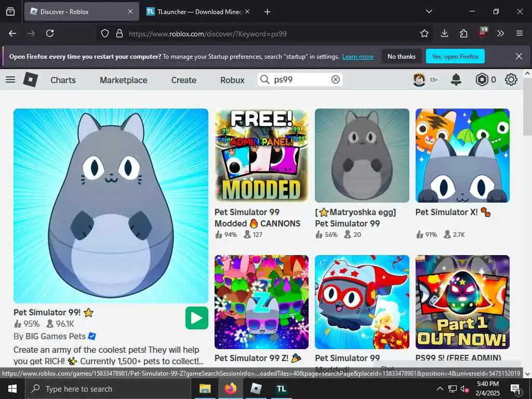Viewport: 532px width, 399px height.
Task: Click the Roblox logo home icon
Action: pyautogui.click(x=31, y=79)
